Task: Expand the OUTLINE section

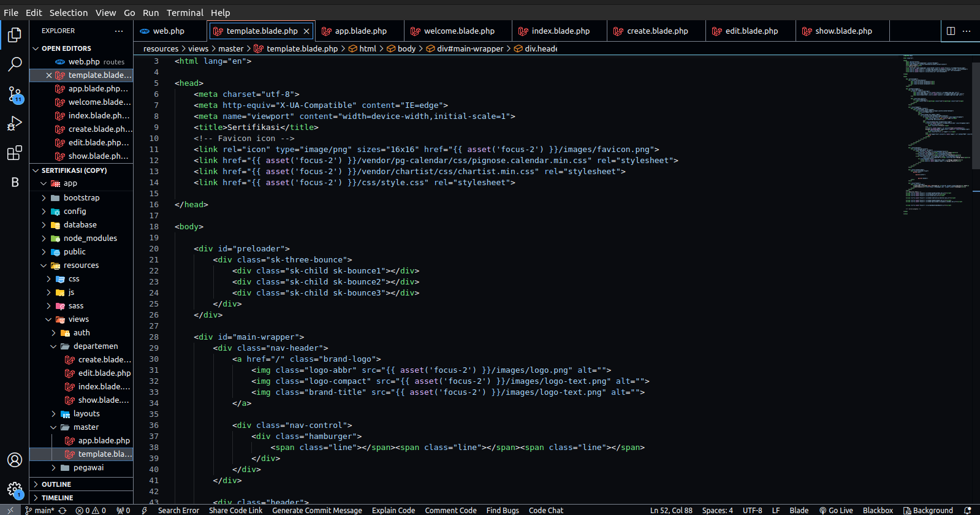Action: click(56, 484)
